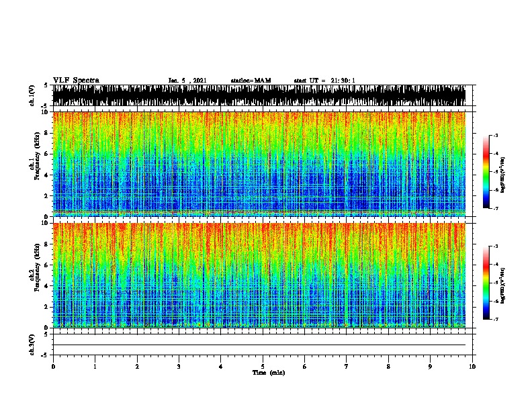
Task: Click the time axis tick label "4"
Action: (x=220, y=367)
